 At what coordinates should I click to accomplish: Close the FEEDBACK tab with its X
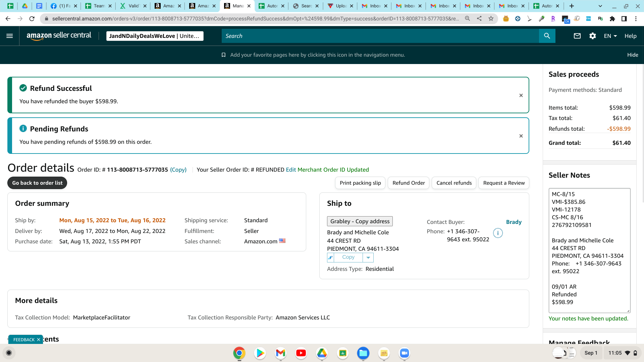[39, 340]
